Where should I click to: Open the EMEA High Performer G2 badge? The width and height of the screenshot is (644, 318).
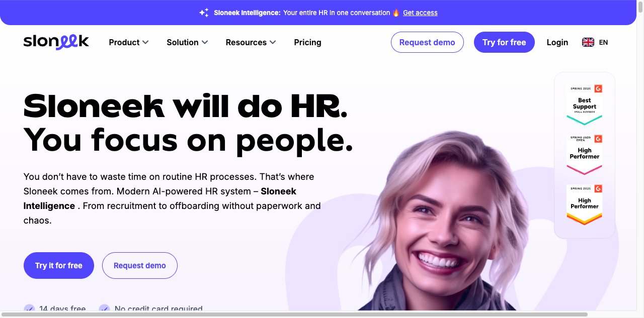[585, 154]
